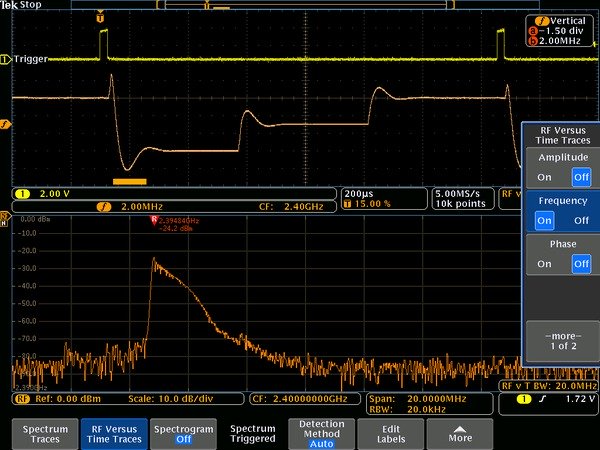Click the orange trigger position T marker

(x=100, y=18)
